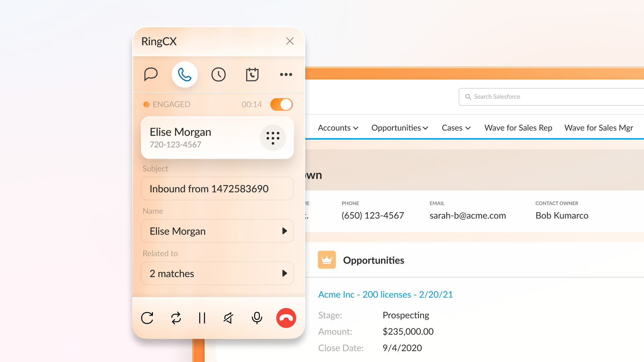
Task: Toggle the microphone icon
Action: pos(257,318)
